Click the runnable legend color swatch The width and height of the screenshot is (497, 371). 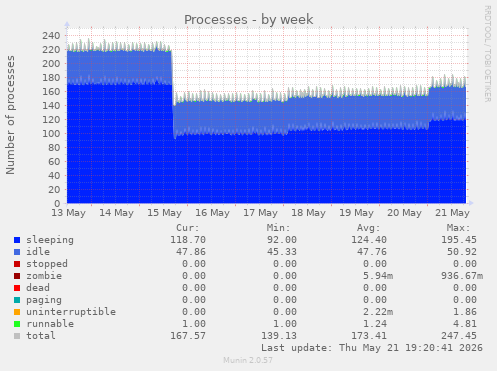17,324
